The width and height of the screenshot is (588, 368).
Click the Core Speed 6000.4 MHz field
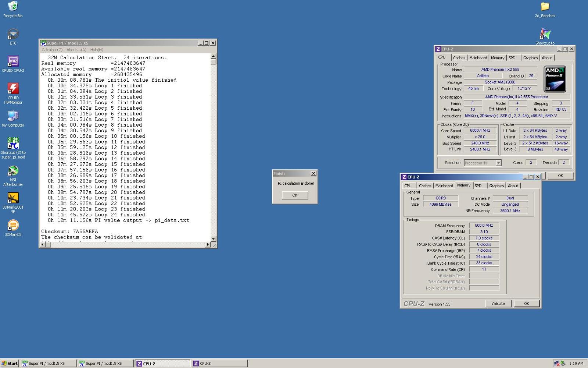point(480,131)
